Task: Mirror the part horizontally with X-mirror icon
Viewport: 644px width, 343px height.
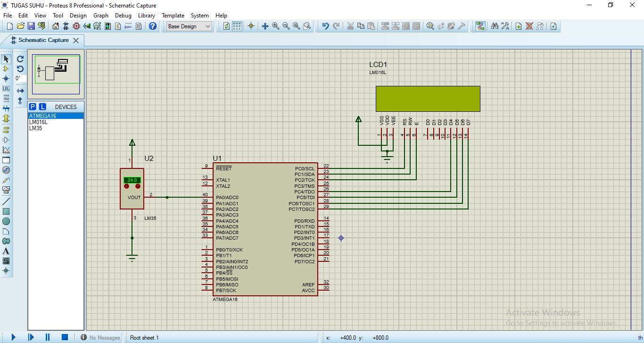Action: [20, 91]
